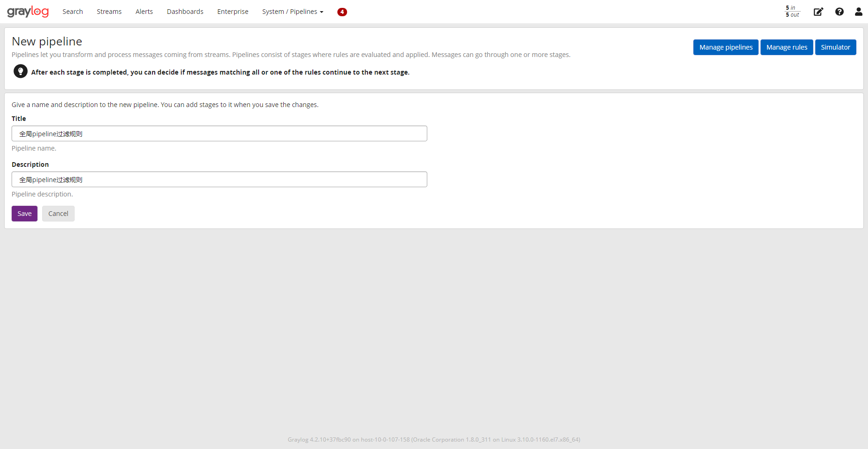Open the user account icon
The height and width of the screenshot is (449, 868).
pos(859,12)
